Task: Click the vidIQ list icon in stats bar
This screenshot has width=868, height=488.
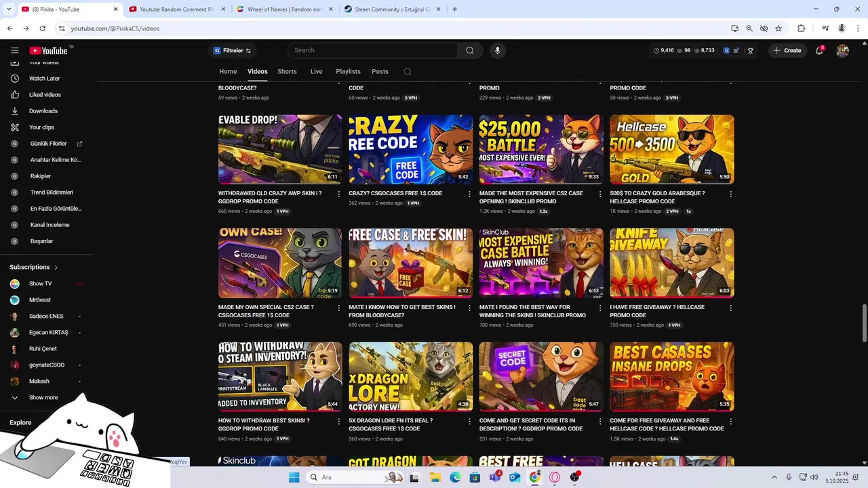Action: coord(738,51)
